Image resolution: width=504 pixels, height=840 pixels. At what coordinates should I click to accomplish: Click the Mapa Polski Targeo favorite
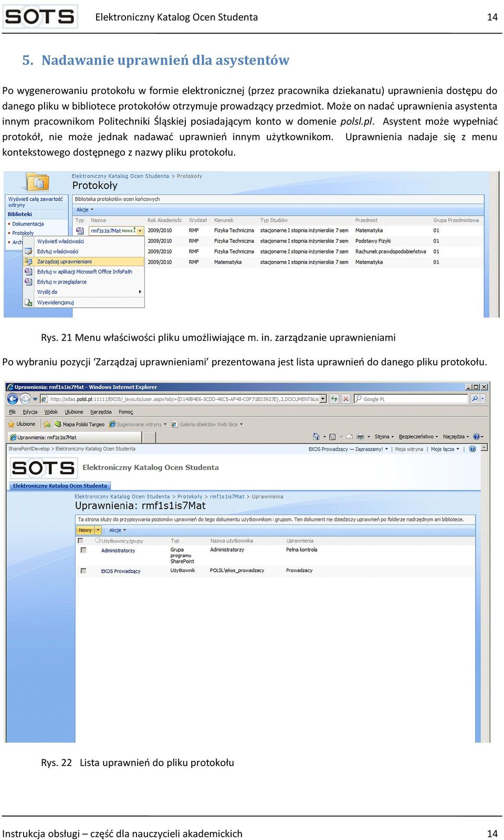[x=79, y=424]
